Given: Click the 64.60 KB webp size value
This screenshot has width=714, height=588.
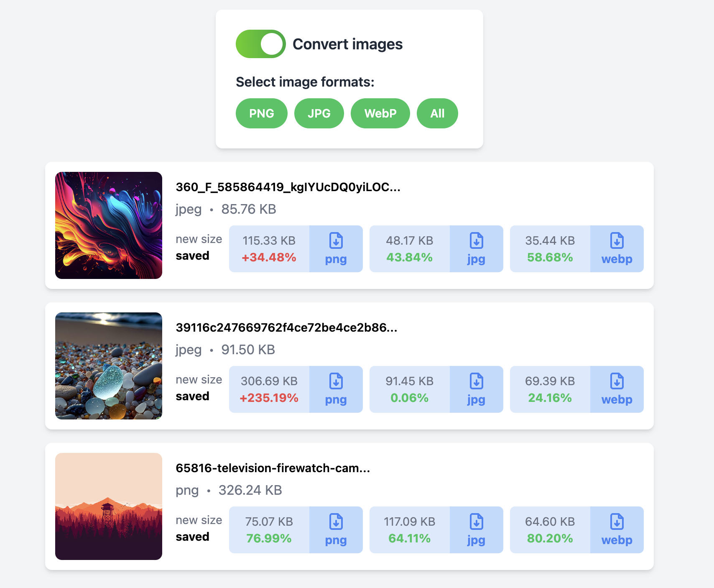Looking at the screenshot, I should (x=550, y=522).
